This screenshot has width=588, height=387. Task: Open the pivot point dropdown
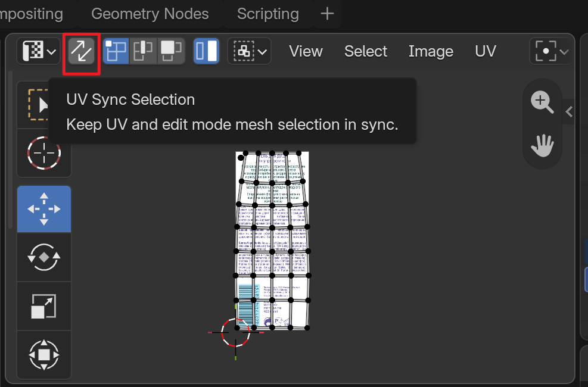[x=551, y=51]
